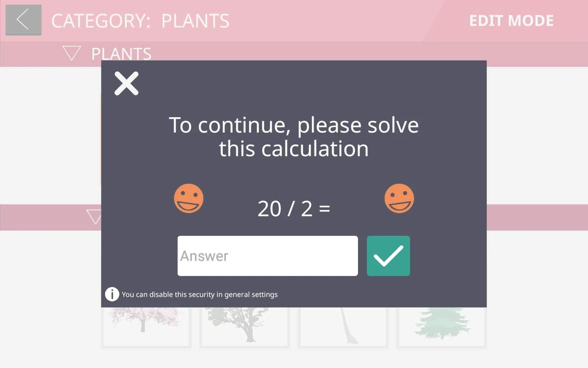
Task: Open EDIT MODE in top right
Action: [511, 20]
